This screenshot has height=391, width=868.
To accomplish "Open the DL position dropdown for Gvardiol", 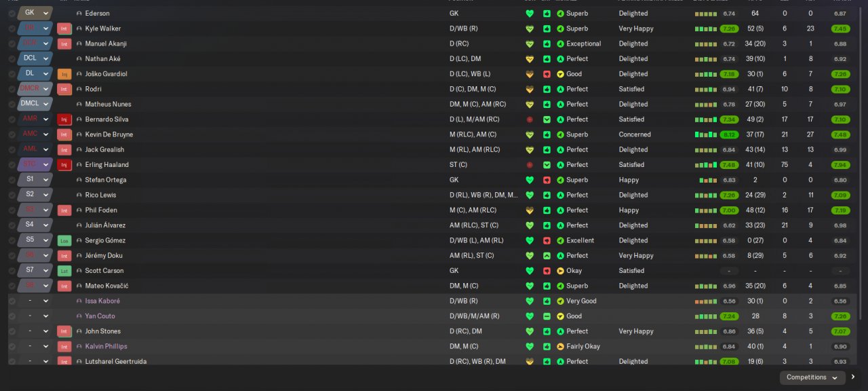I will (35, 73).
